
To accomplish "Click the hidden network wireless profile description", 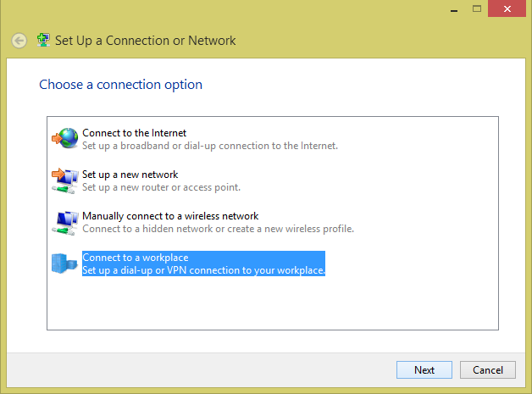I will coord(219,229).
